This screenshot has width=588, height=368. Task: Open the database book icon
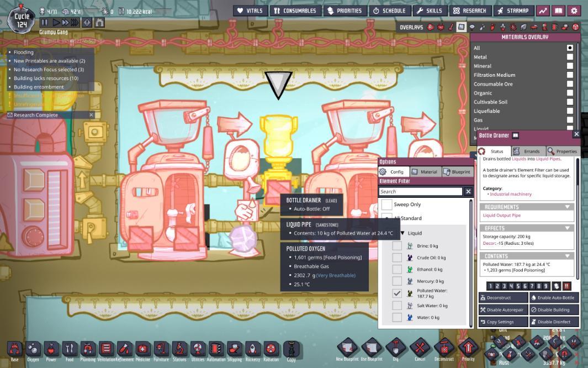point(558,11)
